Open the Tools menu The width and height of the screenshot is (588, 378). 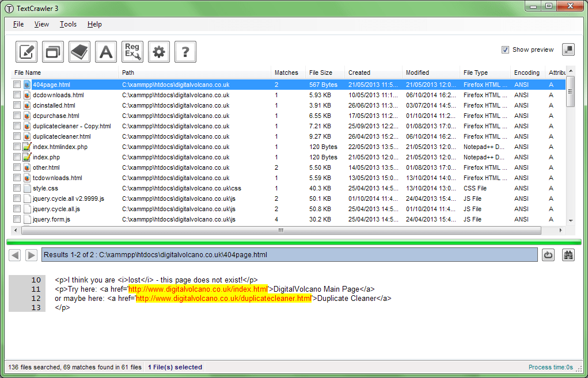(x=68, y=24)
